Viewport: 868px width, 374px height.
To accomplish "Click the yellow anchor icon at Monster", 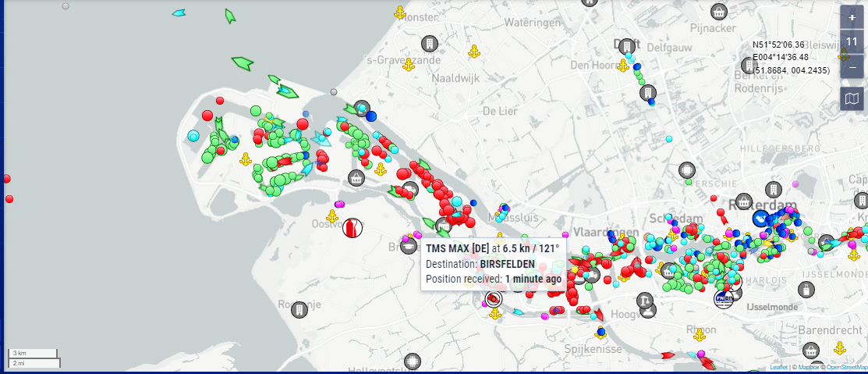I will coord(399,13).
